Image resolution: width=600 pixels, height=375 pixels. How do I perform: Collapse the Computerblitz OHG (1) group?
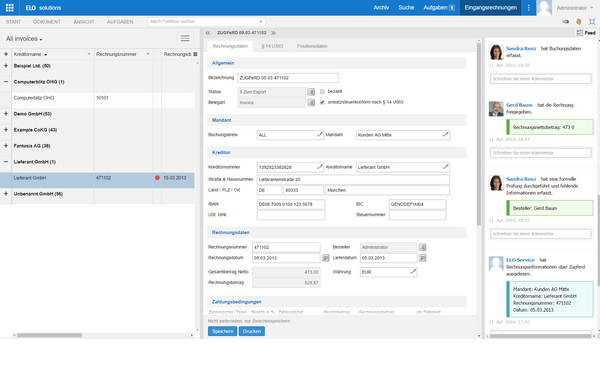(6, 82)
